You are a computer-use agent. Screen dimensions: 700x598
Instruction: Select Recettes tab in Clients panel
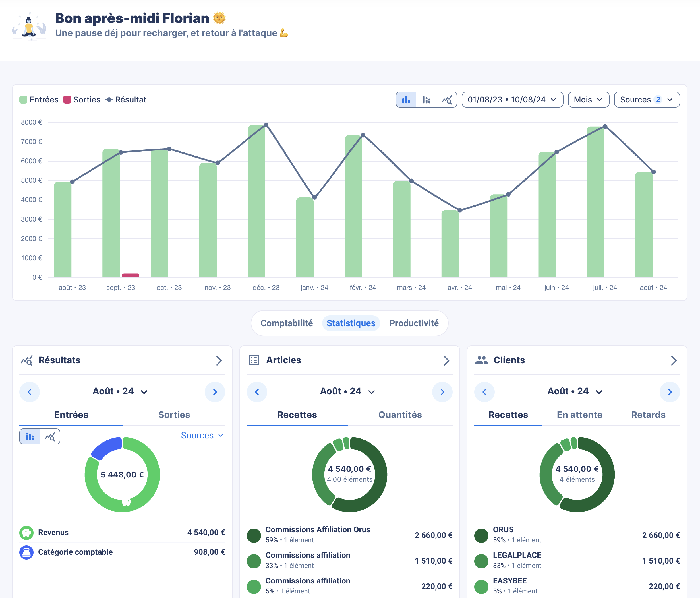point(508,415)
